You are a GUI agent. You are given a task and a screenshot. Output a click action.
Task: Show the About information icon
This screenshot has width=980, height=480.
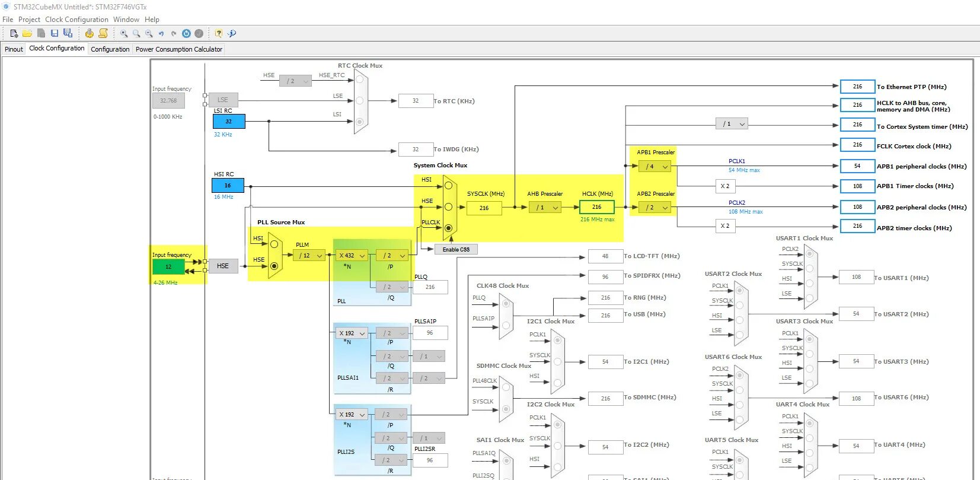pyautogui.click(x=232, y=33)
